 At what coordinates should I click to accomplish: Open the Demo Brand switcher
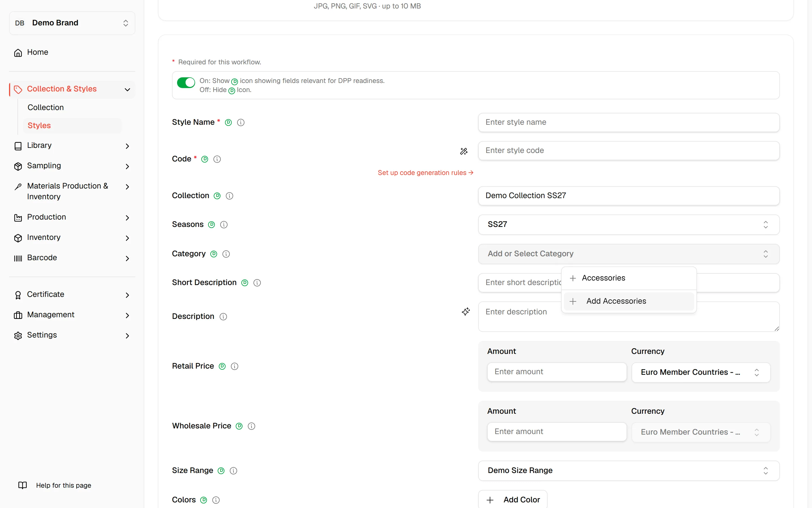[x=72, y=23]
